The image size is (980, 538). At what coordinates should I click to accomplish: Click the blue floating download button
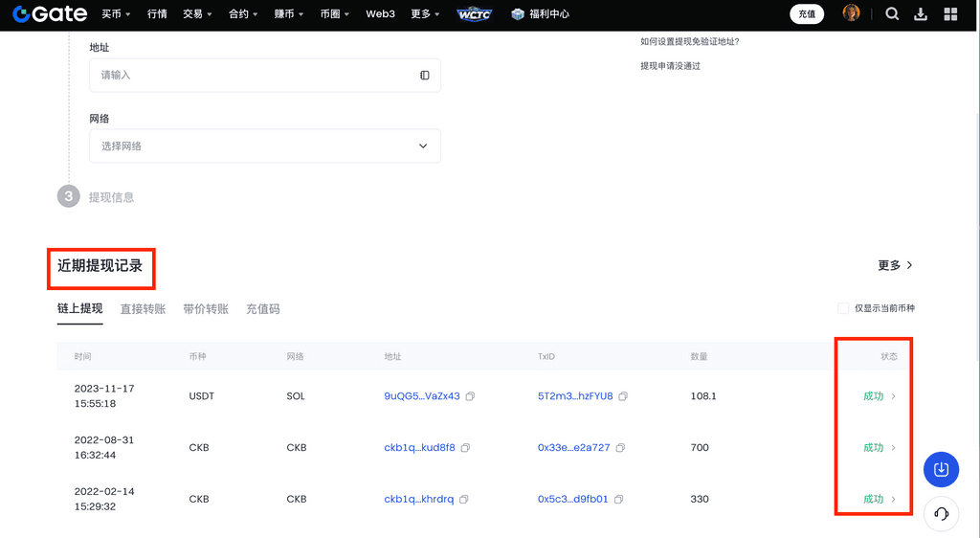tap(941, 469)
